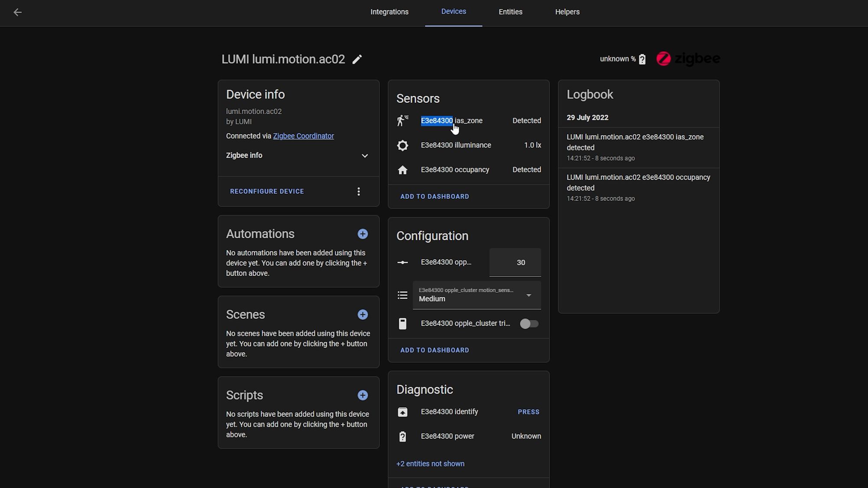This screenshot has height=488, width=868.
Task: Add a new scene with plus icon
Action: [363, 314]
